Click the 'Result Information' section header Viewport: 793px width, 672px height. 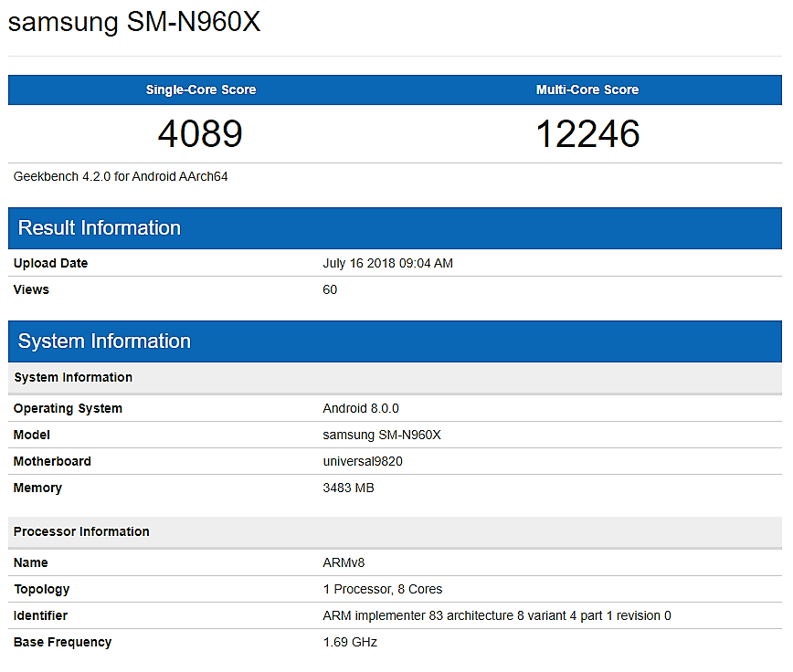[x=395, y=228]
